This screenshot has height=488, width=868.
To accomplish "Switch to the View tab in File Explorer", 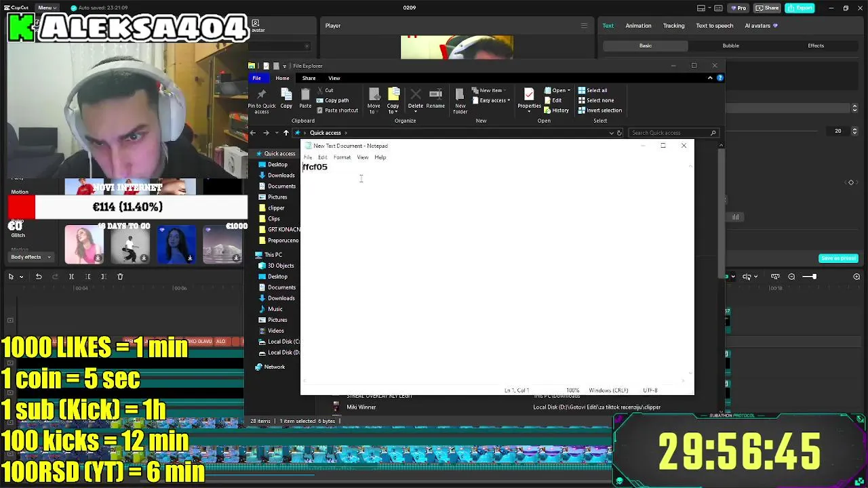I will tap(334, 78).
